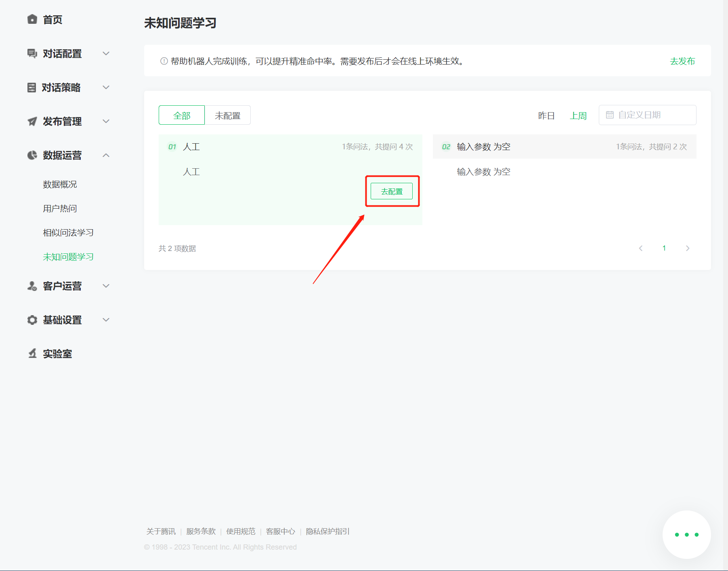Go to next page arrow

click(688, 248)
